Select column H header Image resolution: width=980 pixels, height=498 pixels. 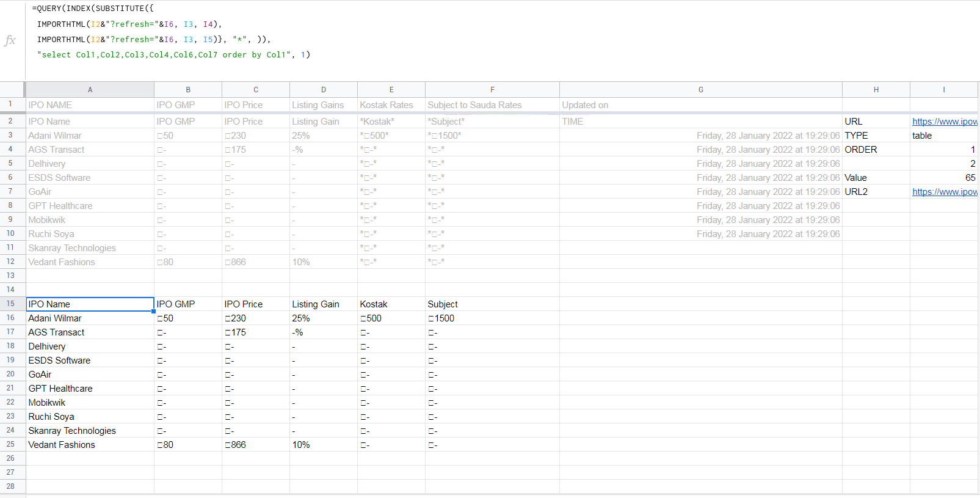876,90
